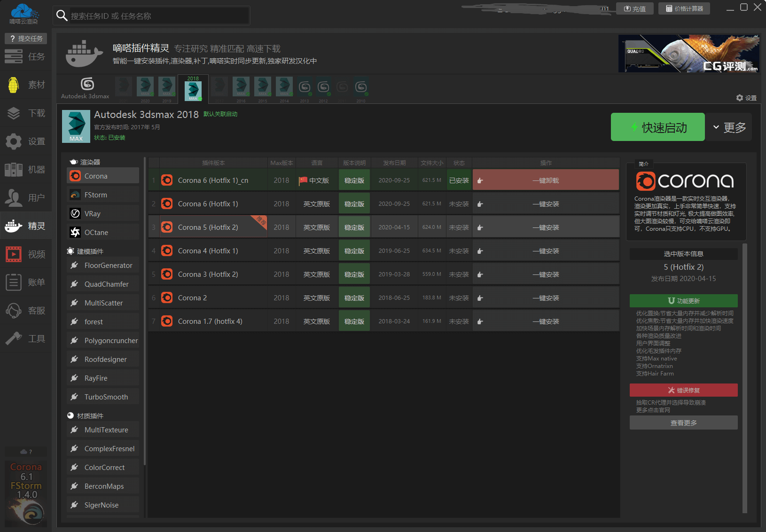Open the 素材 assets sidebar section

point(25,85)
